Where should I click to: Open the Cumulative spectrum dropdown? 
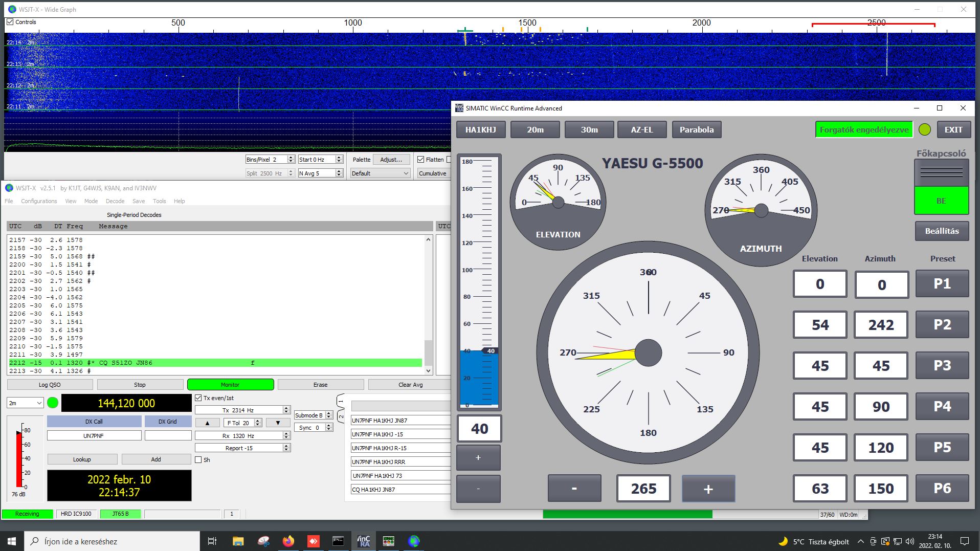click(x=434, y=173)
